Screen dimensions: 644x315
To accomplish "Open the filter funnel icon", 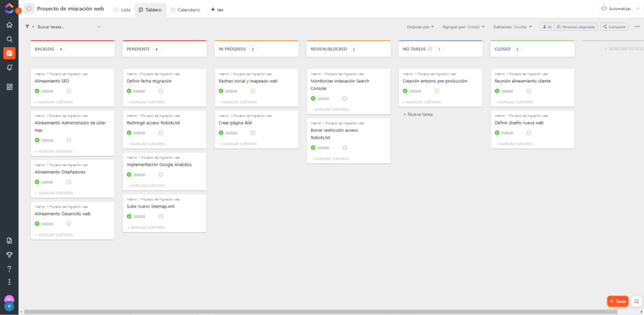I will (x=27, y=26).
